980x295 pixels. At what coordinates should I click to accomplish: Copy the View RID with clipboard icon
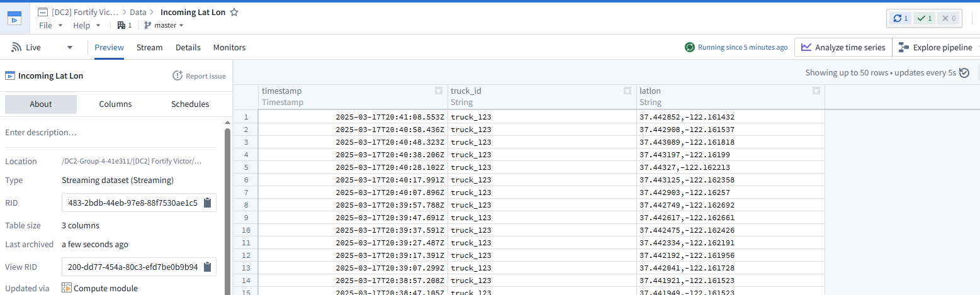(207, 267)
